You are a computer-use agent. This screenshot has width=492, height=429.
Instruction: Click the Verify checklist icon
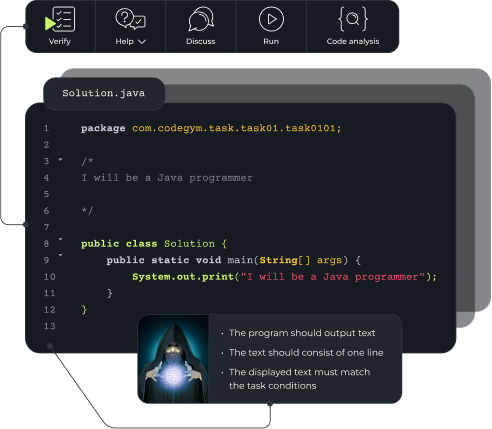[x=60, y=19]
